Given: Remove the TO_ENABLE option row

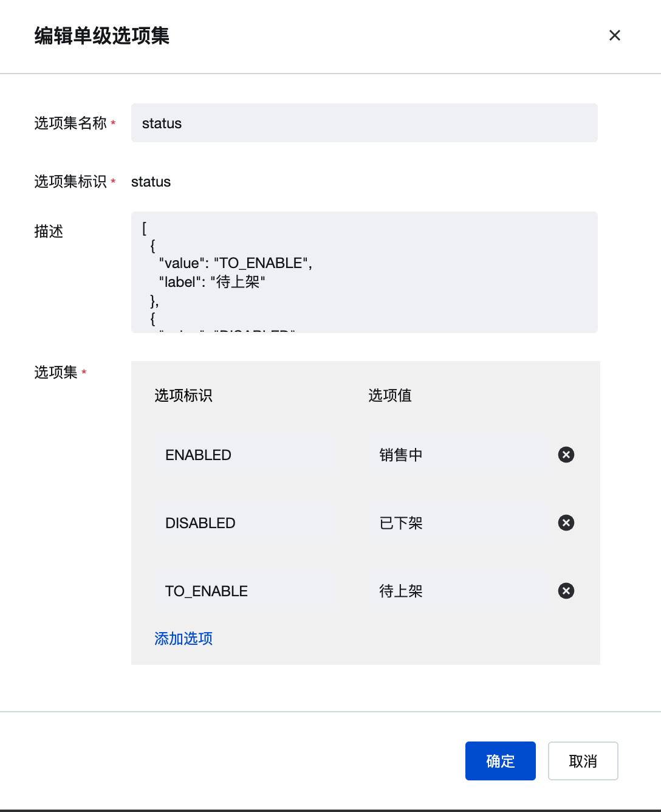Looking at the screenshot, I should [x=566, y=591].
